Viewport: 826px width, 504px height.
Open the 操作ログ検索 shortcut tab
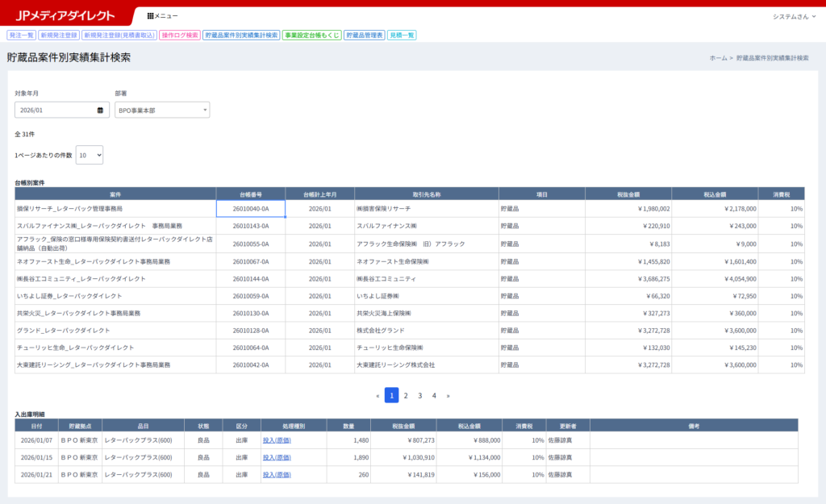pyautogui.click(x=179, y=35)
